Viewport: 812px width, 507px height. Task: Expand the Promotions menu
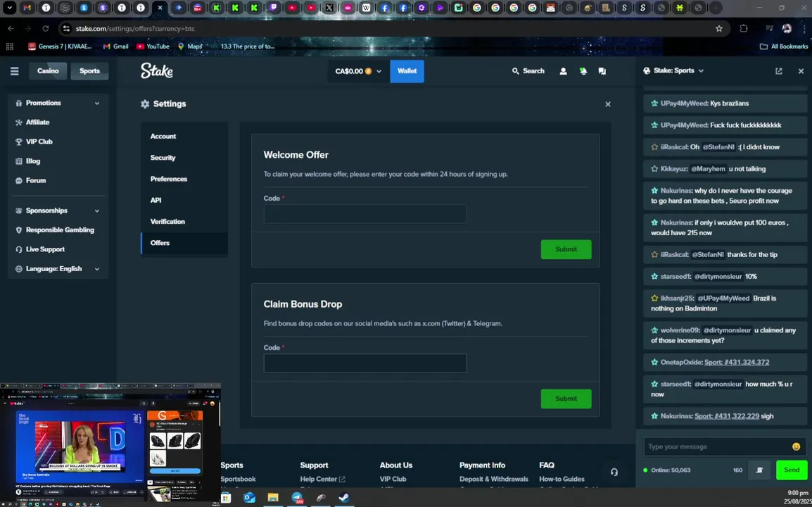(x=58, y=104)
